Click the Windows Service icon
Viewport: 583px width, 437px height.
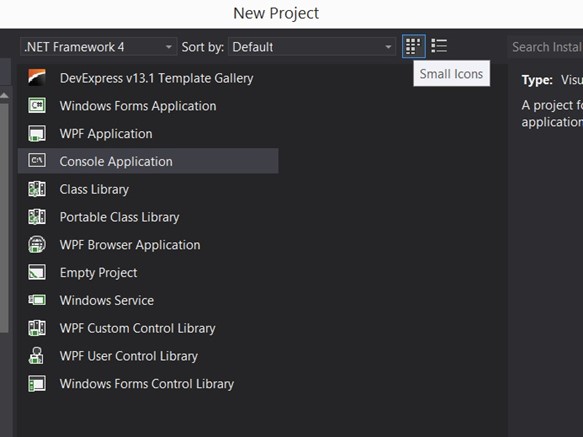37,300
